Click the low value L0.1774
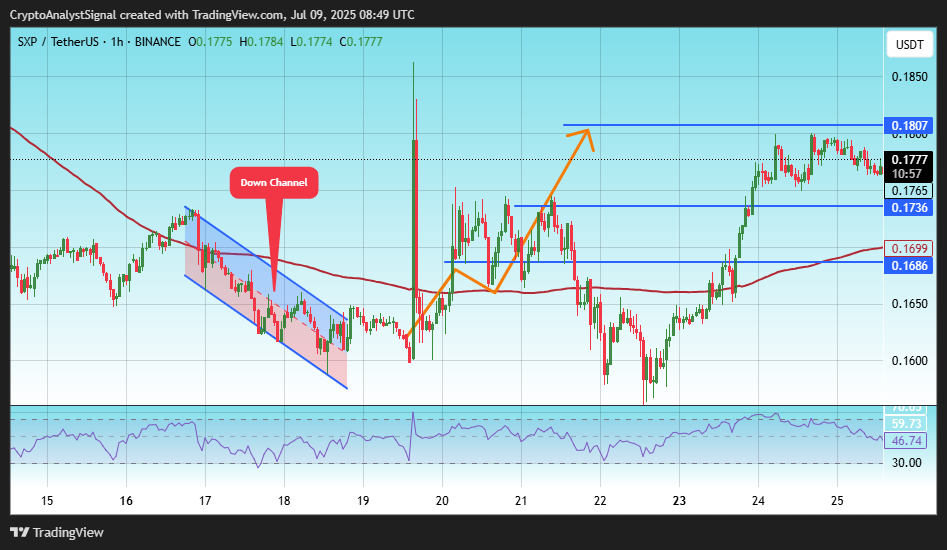The image size is (947, 550). (311, 42)
